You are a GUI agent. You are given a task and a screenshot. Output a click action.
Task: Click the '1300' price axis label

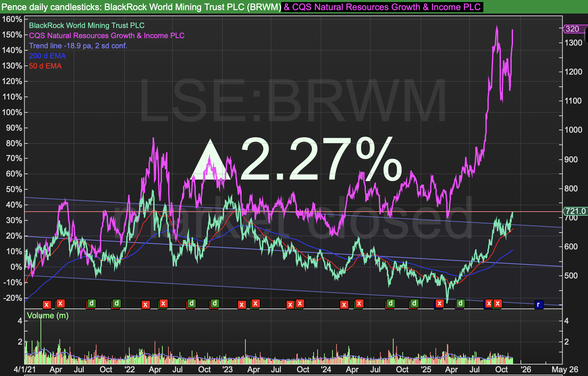[x=573, y=43]
